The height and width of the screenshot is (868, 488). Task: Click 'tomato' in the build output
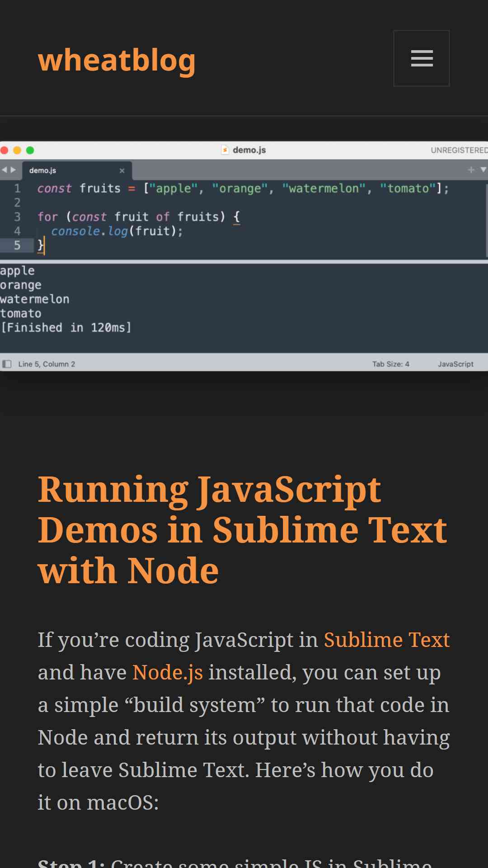(x=21, y=313)
